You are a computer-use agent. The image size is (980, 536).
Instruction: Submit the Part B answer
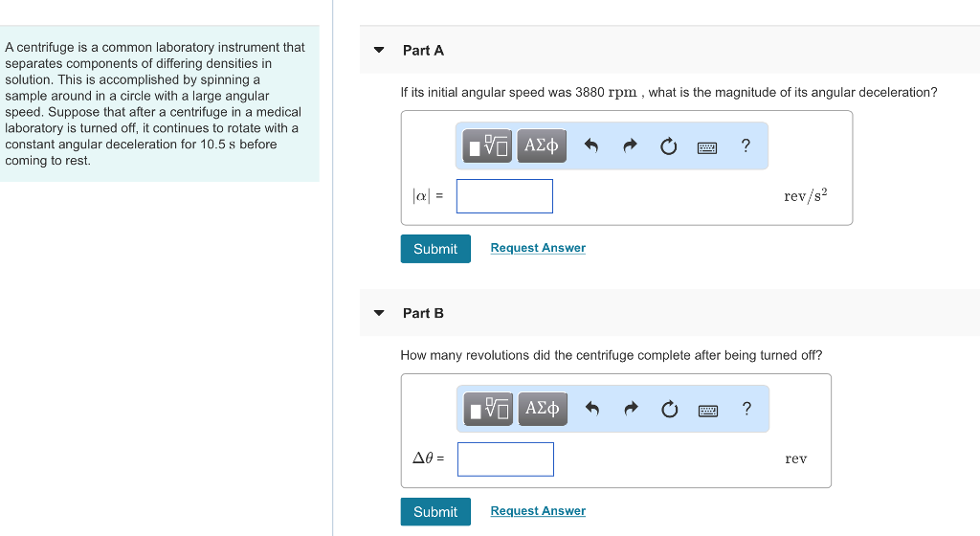click(x=435, y=512)
